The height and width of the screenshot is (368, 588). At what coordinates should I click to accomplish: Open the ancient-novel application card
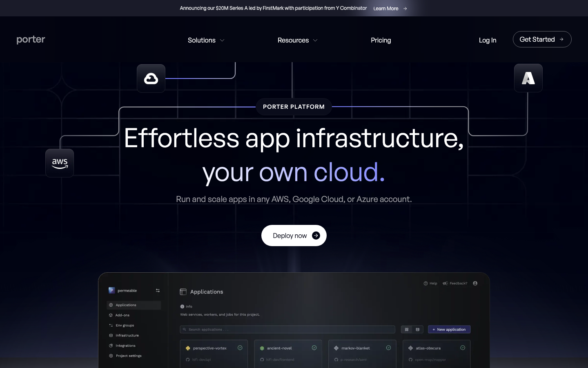coord(288,354)
